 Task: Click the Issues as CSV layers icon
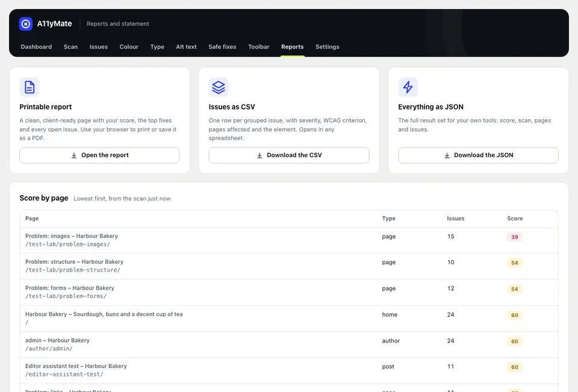click(x=219, y=87)
